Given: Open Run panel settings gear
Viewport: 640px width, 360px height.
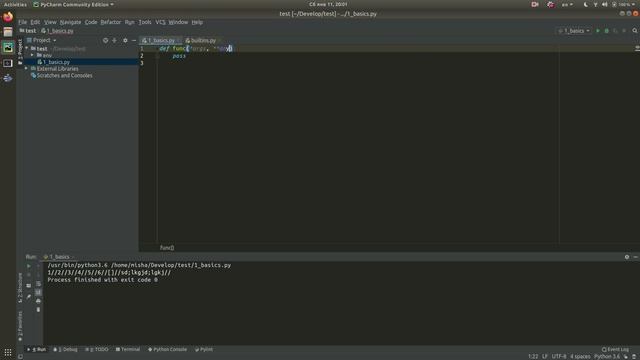Looking at the screenshot, I should pos(627,257).
